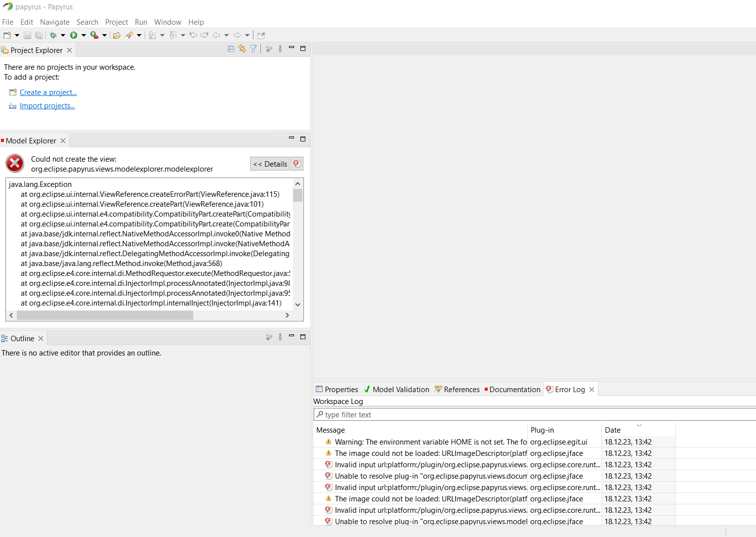
Task: Minimize the Project Explorer panel
Action: click(292, 48)
